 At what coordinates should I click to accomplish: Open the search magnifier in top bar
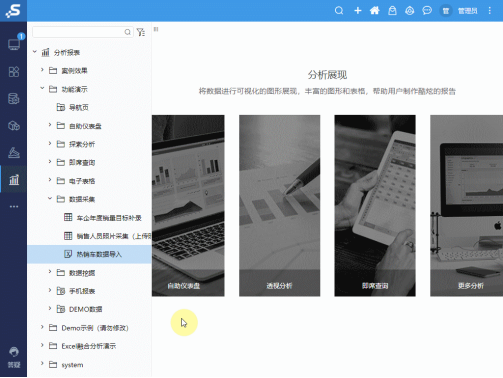pyautogui.click(x=339, y=11)
